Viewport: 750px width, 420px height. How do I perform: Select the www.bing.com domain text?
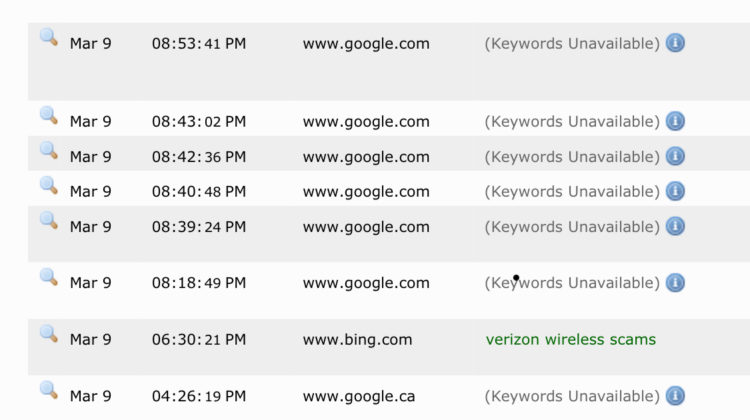[x=357, y=340]
